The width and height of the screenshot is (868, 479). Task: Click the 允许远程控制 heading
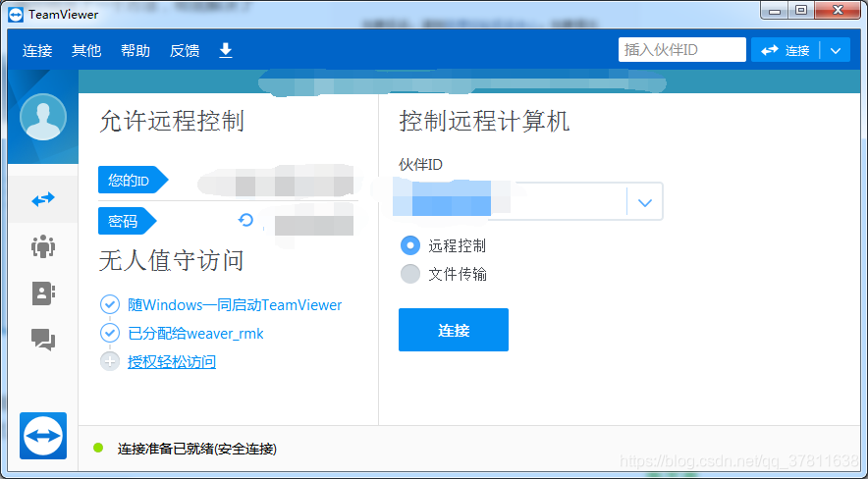click(172, 121)
